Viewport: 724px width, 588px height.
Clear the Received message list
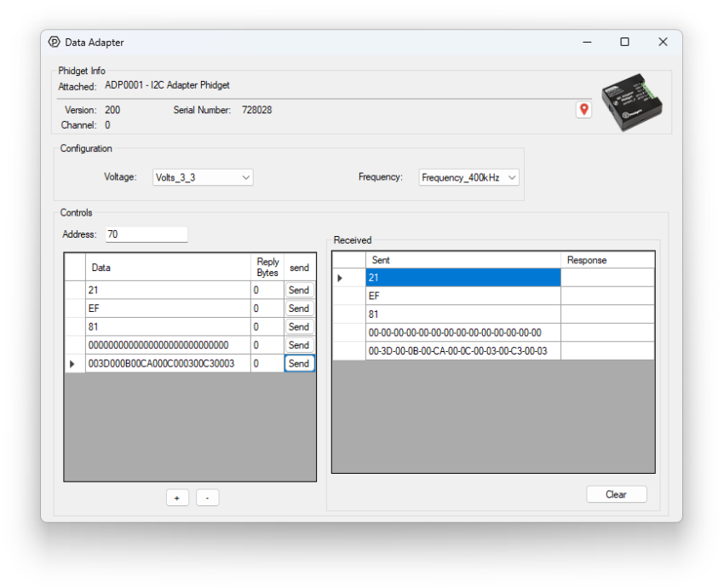(x=616, y=494)
